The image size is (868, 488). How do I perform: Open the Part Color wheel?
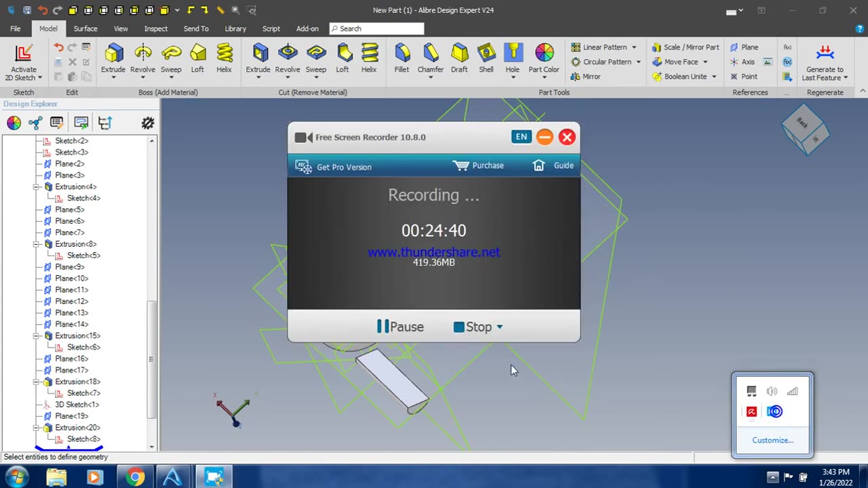point(544,54)
